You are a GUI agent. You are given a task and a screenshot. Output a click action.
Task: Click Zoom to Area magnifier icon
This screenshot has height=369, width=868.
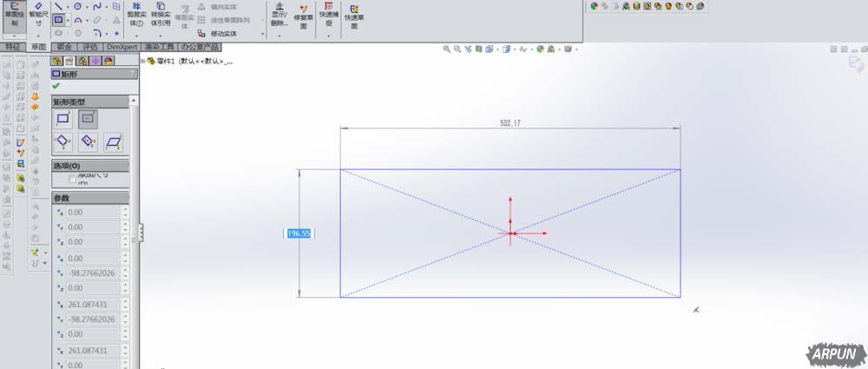pyautogui.click(x=457, y=49)
